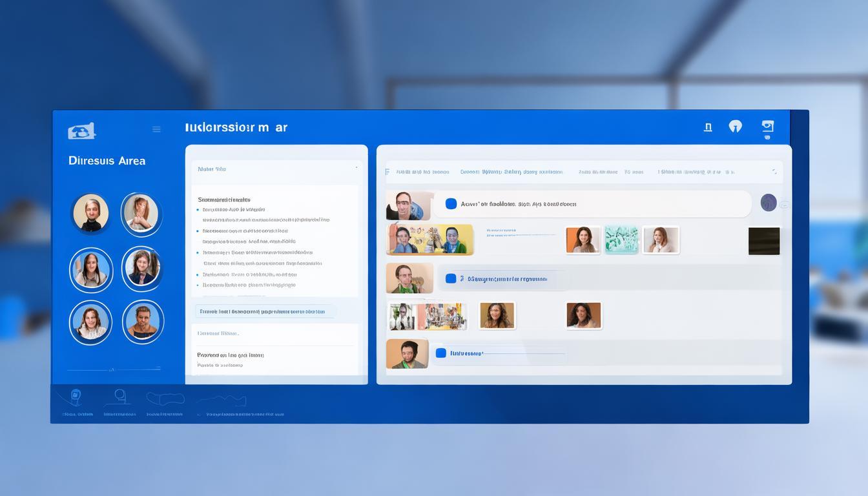Open the black thumbnail at the right side
Viewport: 868px width, 496px height.
[x=764, y=241]
